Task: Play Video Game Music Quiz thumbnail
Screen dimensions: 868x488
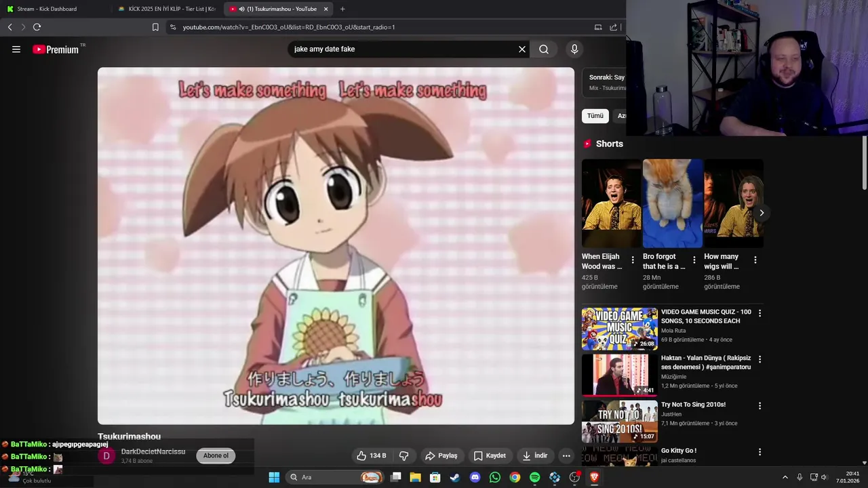Action: [x=619, y=329]
